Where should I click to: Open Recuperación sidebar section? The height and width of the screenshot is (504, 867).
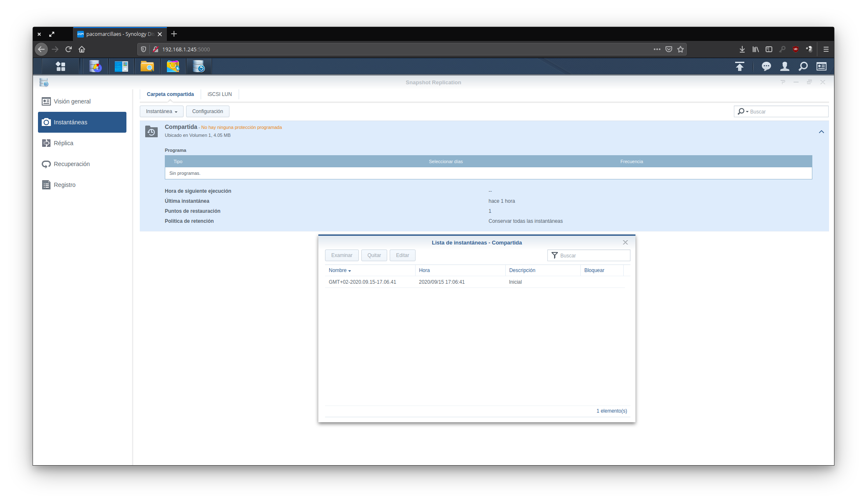[x=71, y=164]
